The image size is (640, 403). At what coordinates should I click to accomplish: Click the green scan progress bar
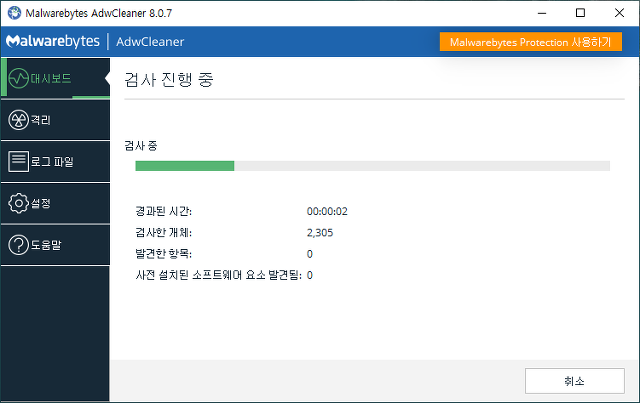coord(373,166)
